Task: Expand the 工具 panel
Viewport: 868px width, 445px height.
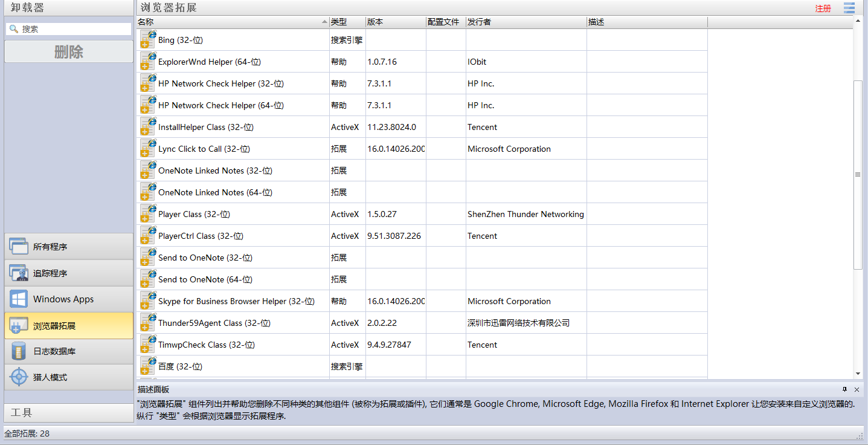Action: (x=68, y=413)
